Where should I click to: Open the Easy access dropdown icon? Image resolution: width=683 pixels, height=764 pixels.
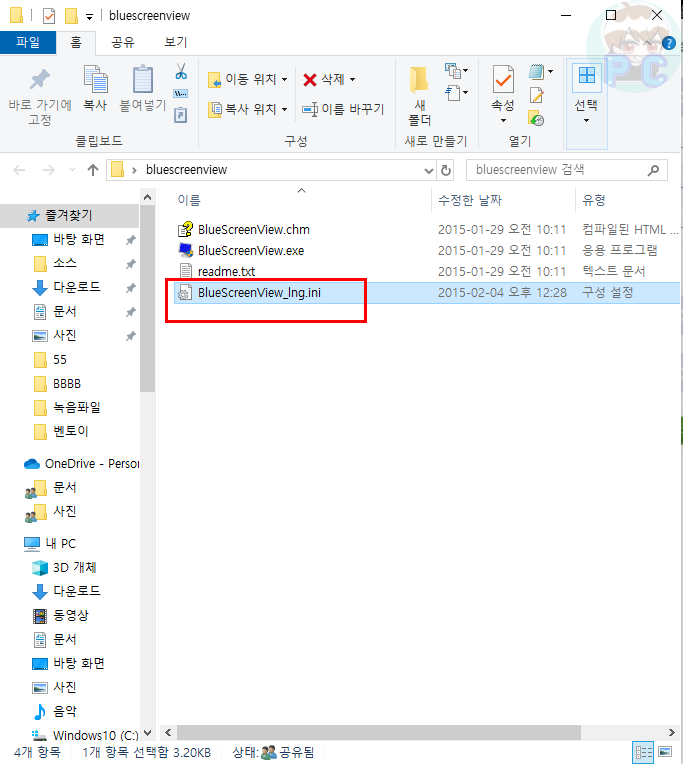click(x=456, y=93)
